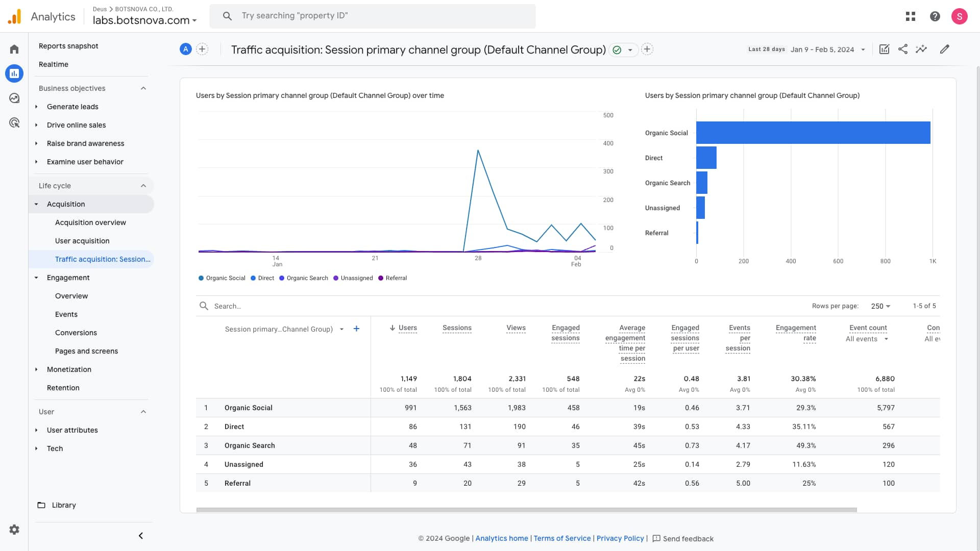Click the Search reports icon
Image resolution: width=980 pixels, height=551 pixels.
click(x=228, y=15)
